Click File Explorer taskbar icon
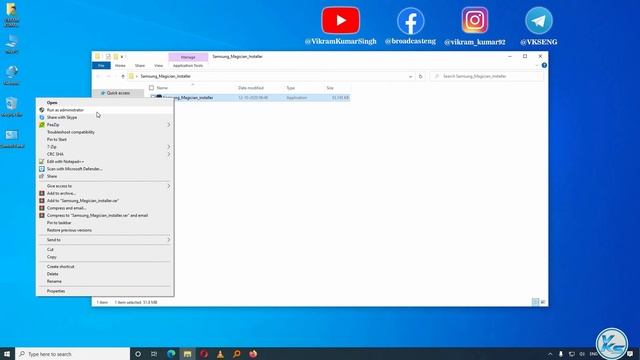This screenshot has width=640, height=360. coord(187,354)
